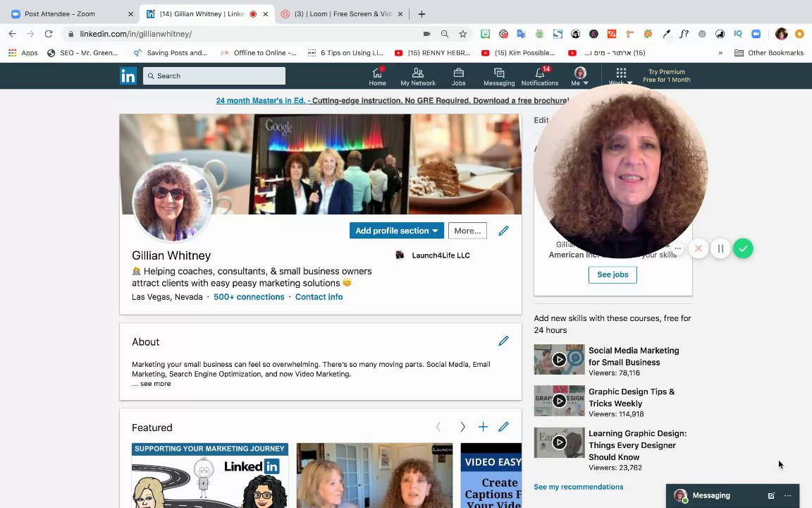Pause the Loom recording
Image resolution: width=812 pixels, height=508 pixels.
[720, 249]
